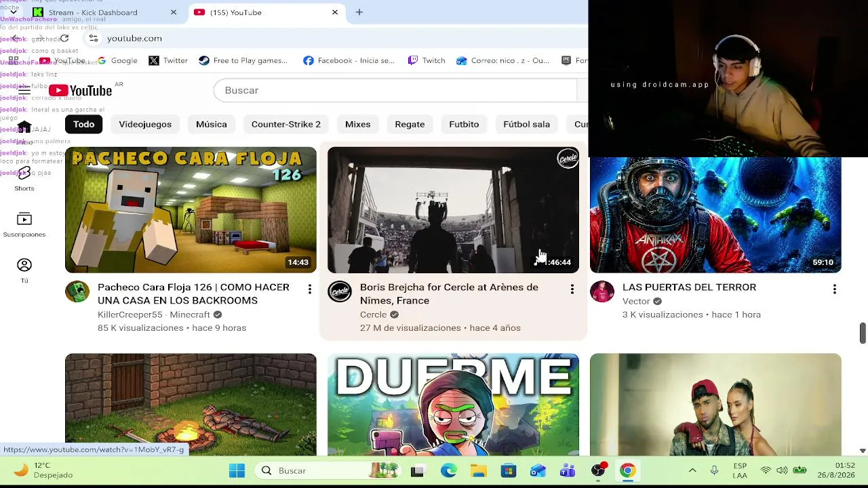Open the tab search dropdown chevron

point(13,12)
